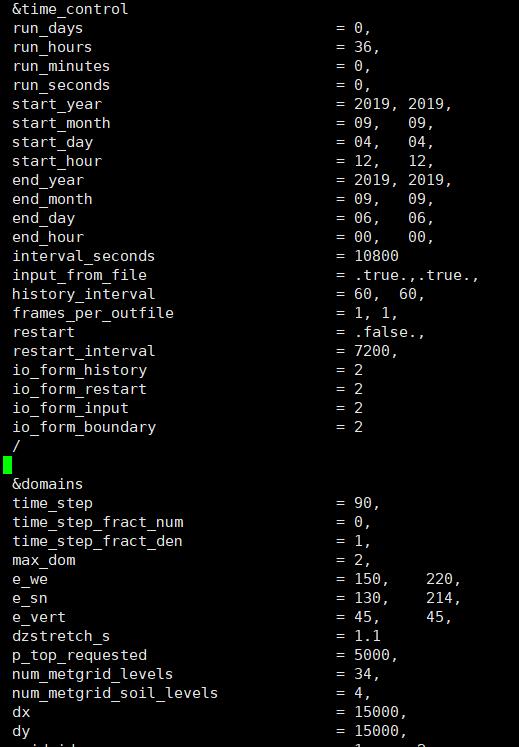
Task: Click the time_step value 90
Action: tap(363, 503)
